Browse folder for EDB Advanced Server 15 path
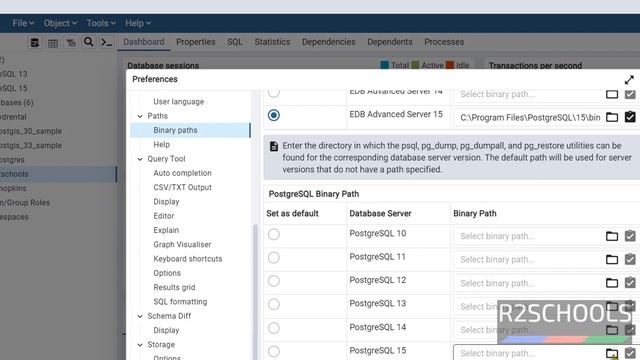 point(612,117)
